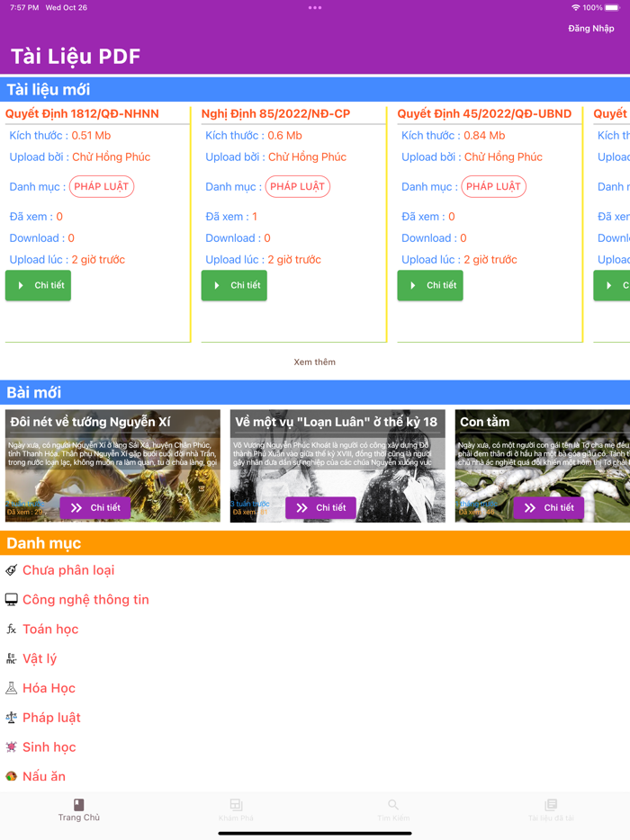Tap the Nghị Định 85/2022/NĐ-CP title

coord(275,113)
